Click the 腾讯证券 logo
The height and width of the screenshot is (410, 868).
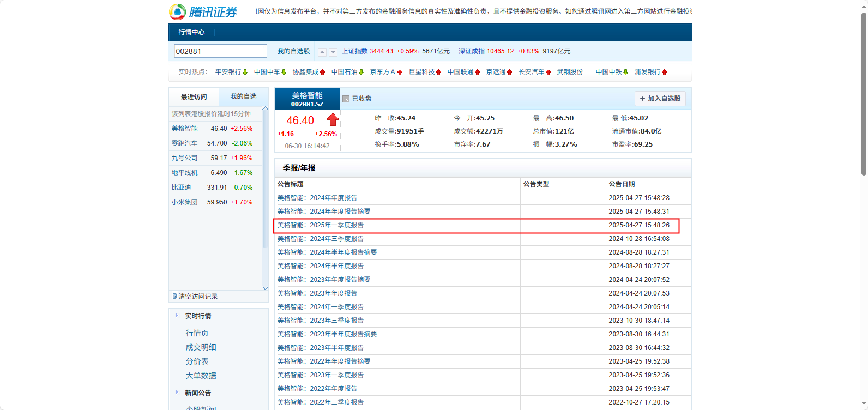[203, 11]
